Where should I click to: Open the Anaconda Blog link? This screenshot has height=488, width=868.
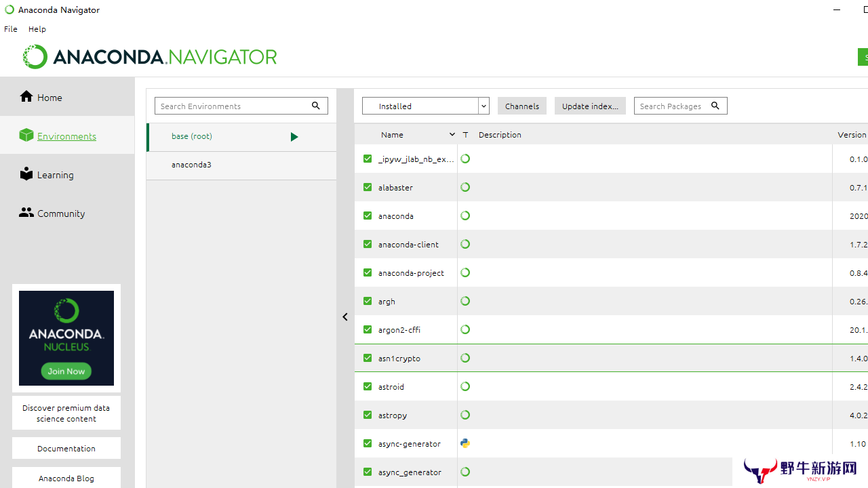point(66,478)
